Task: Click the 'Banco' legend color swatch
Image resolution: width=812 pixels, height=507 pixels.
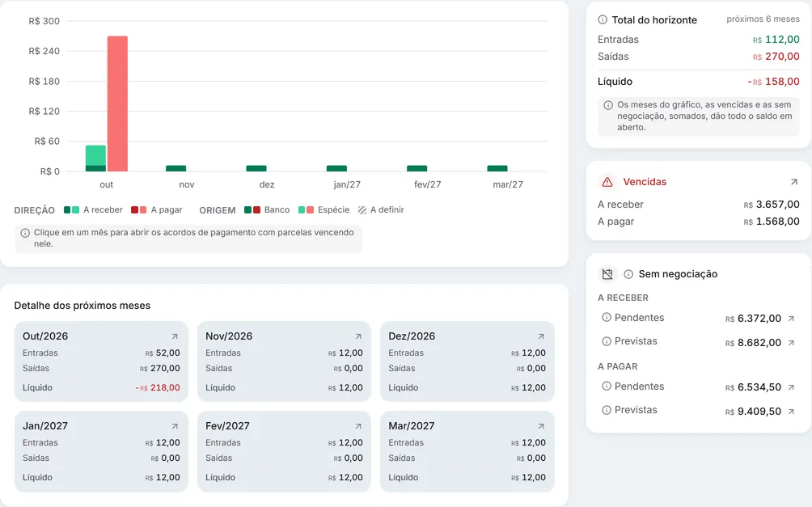Action: coord(252,209)
